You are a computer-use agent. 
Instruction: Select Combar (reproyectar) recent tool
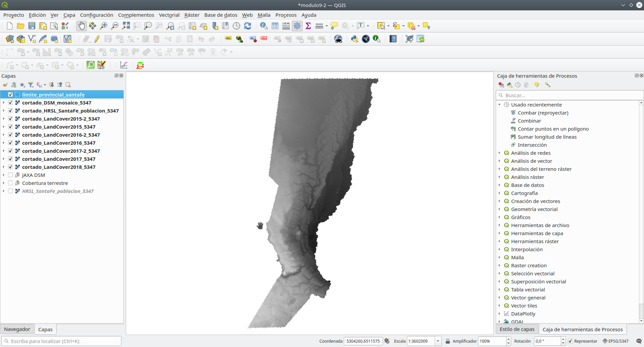click(x=543, y=113)
